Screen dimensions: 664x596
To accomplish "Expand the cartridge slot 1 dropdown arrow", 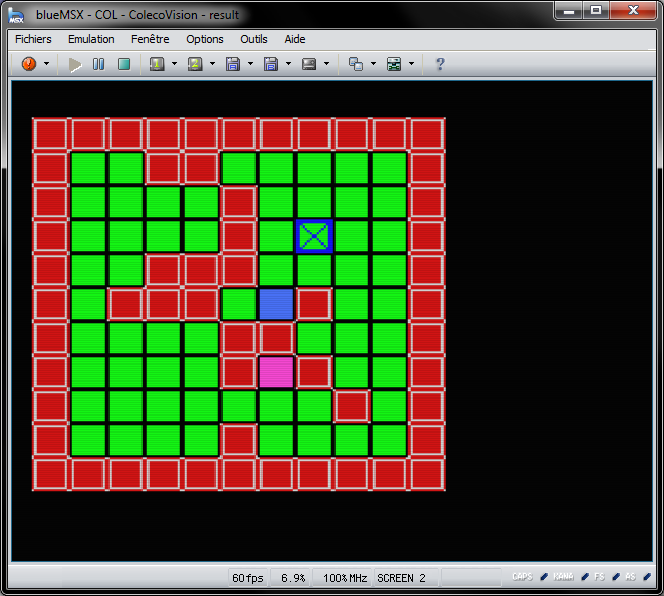I will 174,64.
